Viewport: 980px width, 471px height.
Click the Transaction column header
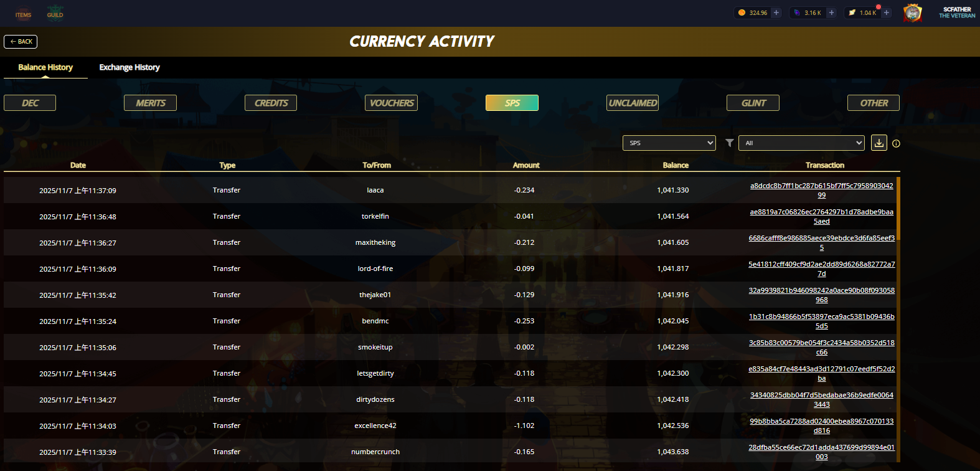pyautogui.click(x=825, y=165)
